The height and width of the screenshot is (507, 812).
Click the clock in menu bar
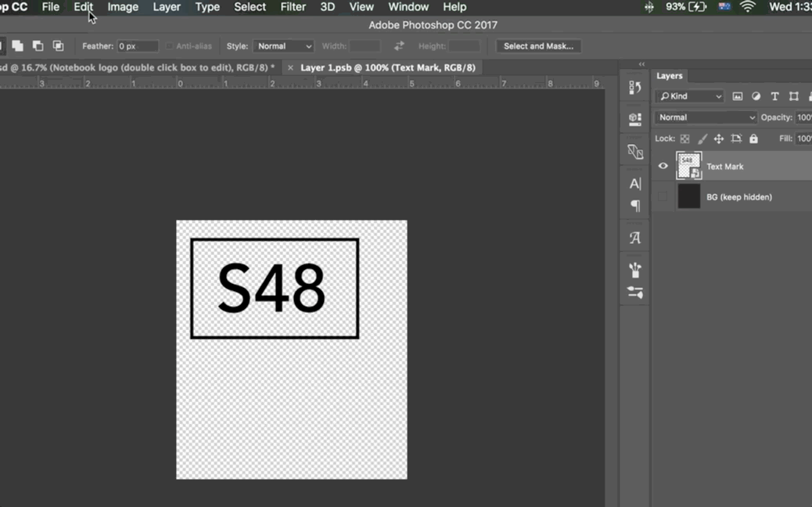click(790, 7)
